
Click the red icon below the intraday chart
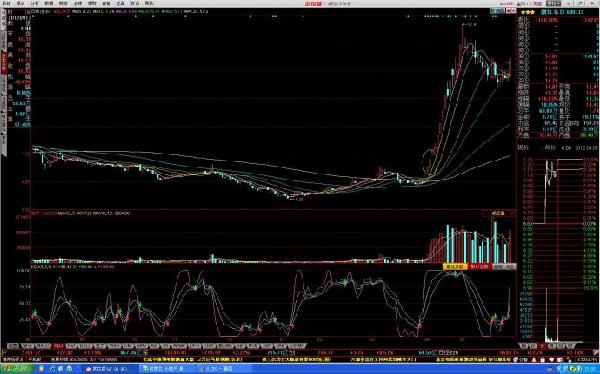tap(542, 346)
